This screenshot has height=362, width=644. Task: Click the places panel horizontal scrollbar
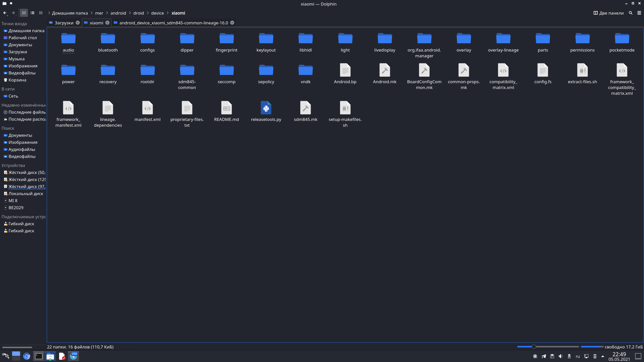(x=17, y=347)
